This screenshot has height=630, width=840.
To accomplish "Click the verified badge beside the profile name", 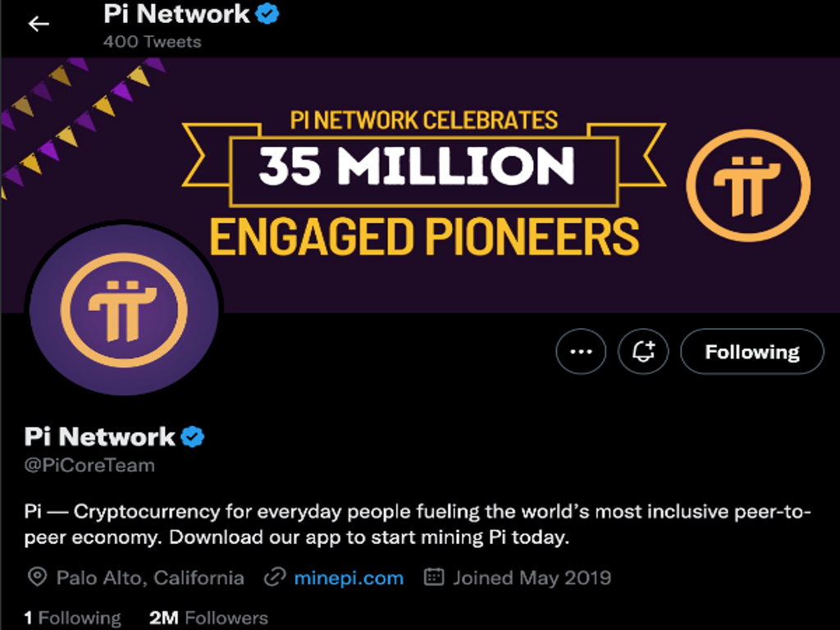I will pyautogui.click(x=193, y=436).
